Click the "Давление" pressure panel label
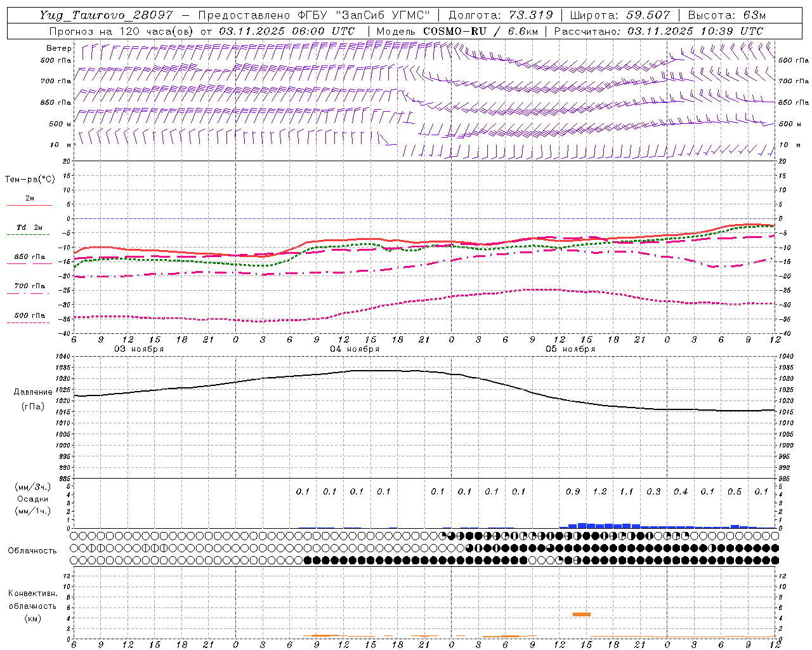 coord(33,392)
